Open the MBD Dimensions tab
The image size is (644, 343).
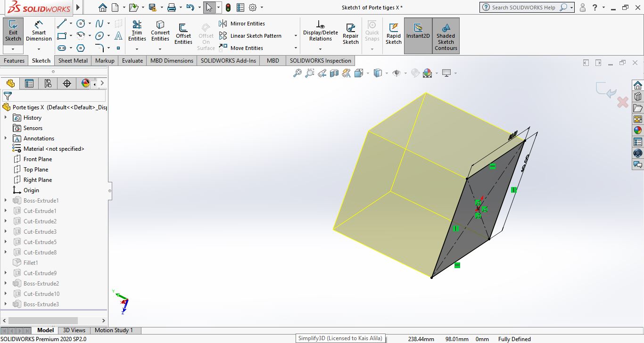tap(172, 61)
